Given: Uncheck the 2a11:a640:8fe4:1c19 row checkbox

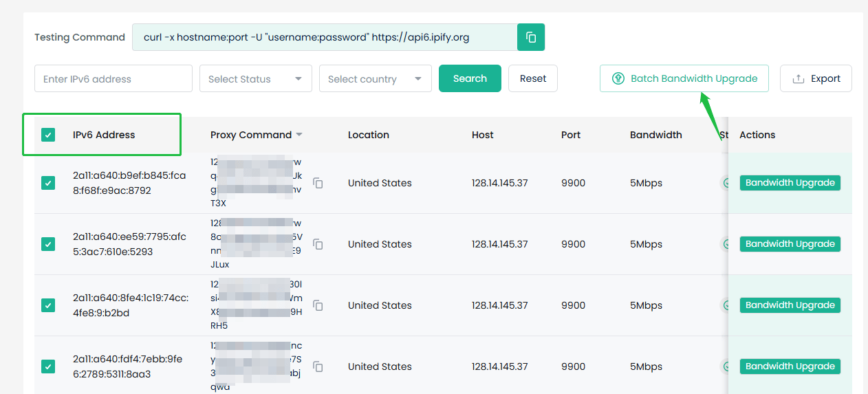Looking at the screenshot, I should (48, 305).
